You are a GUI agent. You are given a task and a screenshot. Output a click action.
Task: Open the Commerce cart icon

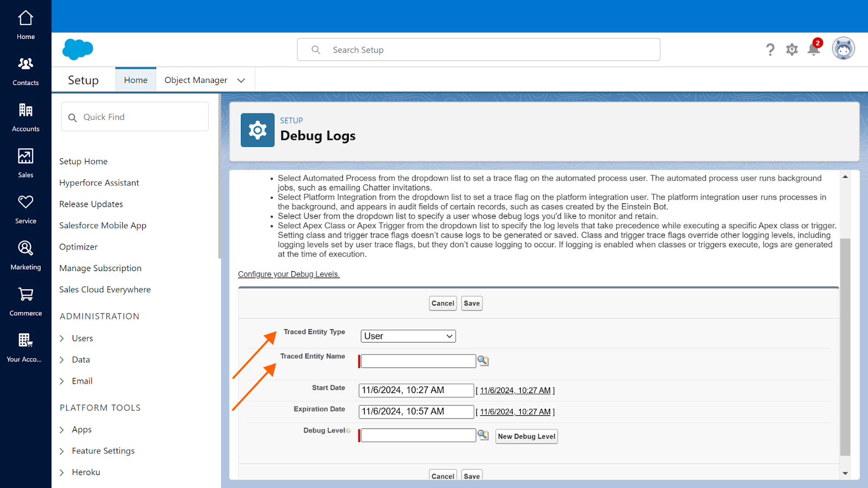[25, 301]
